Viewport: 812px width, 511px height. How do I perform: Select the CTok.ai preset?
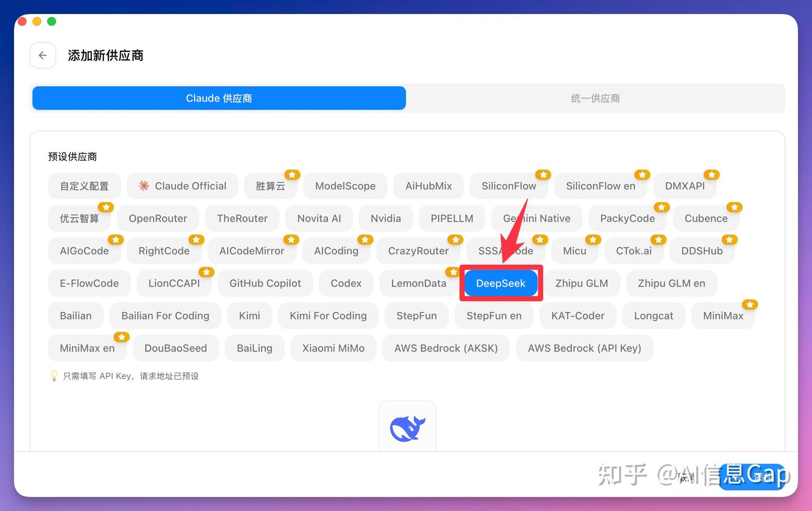coord(634,251)
